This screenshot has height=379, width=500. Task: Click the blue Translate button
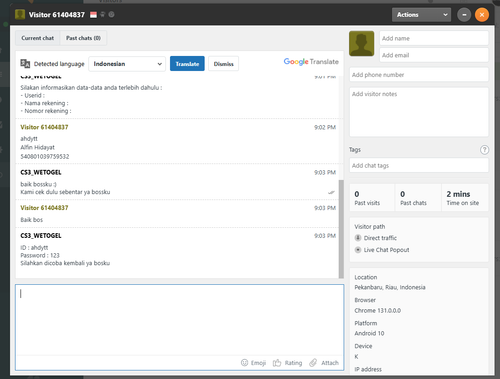187,64
